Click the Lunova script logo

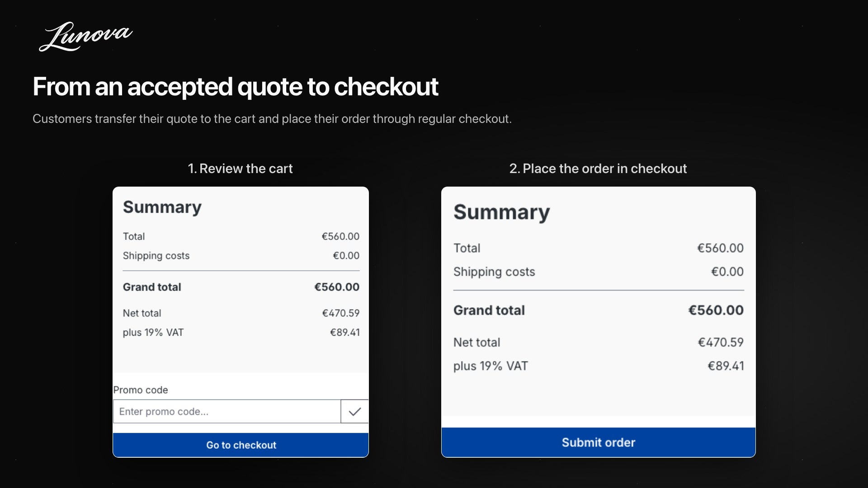click(x=85, y=37)
